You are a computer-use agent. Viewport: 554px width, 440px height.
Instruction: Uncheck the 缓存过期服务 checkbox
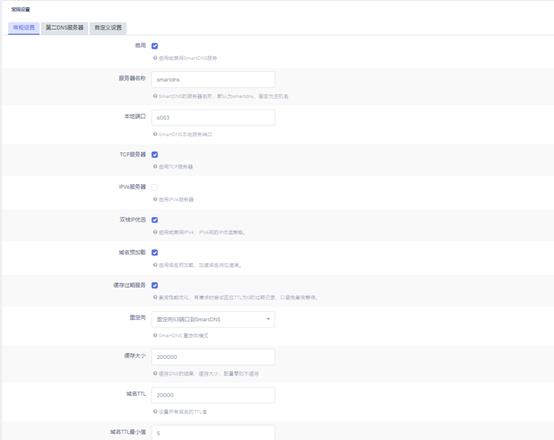[x=155, y=285]
